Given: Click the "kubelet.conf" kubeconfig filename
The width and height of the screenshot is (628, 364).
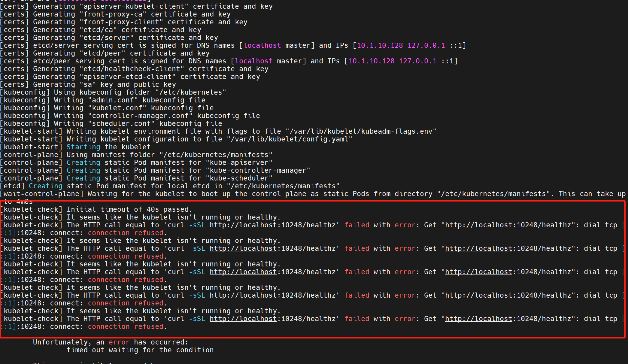Looking at the screenshot, I should click(x=117, y=108).
